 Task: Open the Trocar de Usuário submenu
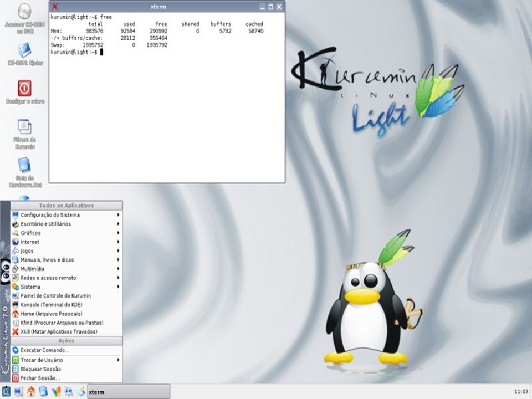(x=66, y=360)
